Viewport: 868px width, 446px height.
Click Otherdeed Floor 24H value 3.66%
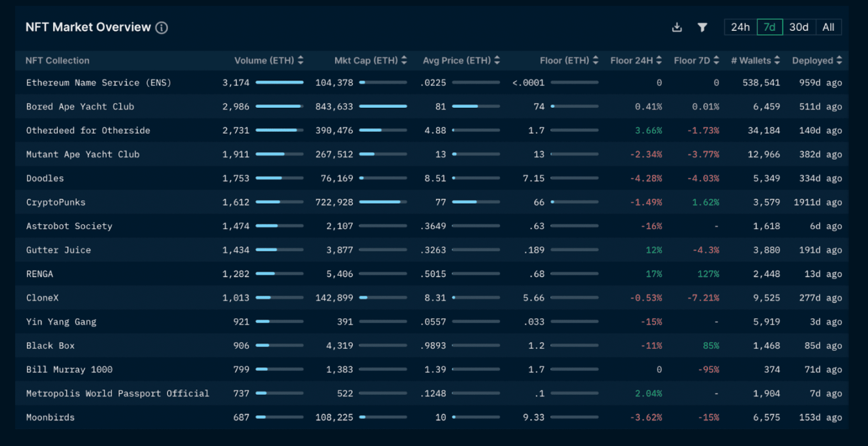coord(648,131)
